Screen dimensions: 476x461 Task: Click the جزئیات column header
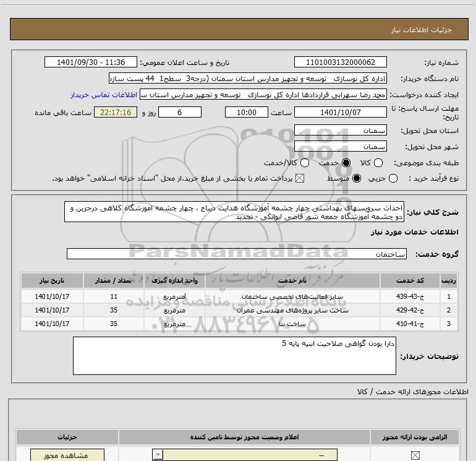click(x=67, y=437)
